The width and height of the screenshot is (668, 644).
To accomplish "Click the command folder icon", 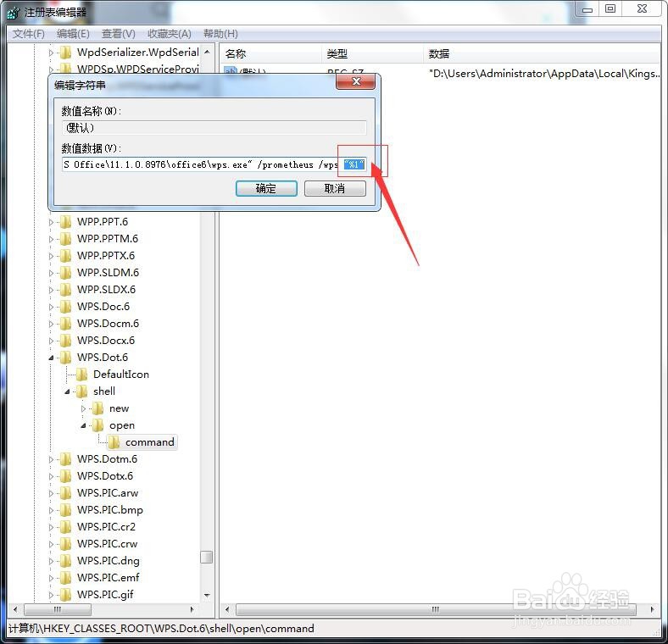I will click(114, 442).
